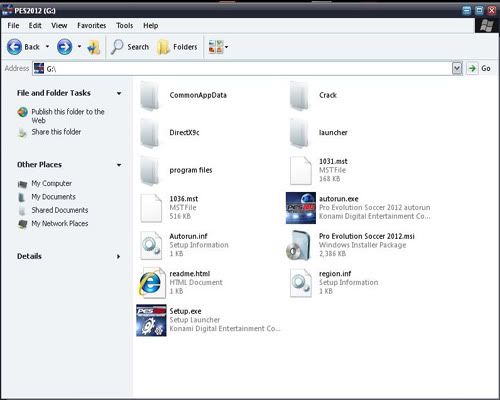The height and width of the screenshot is (400, 500).
Task: Select Pro Evolution Soccer 2012.msi file name
Action: coord(367,236)
